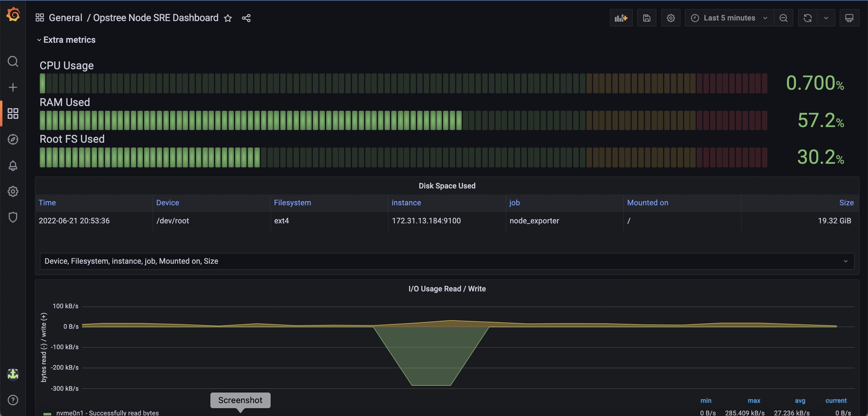The image size is (868, 416).
Task: Open the Last 5 minutes time picker
Action: pos(729,18)
